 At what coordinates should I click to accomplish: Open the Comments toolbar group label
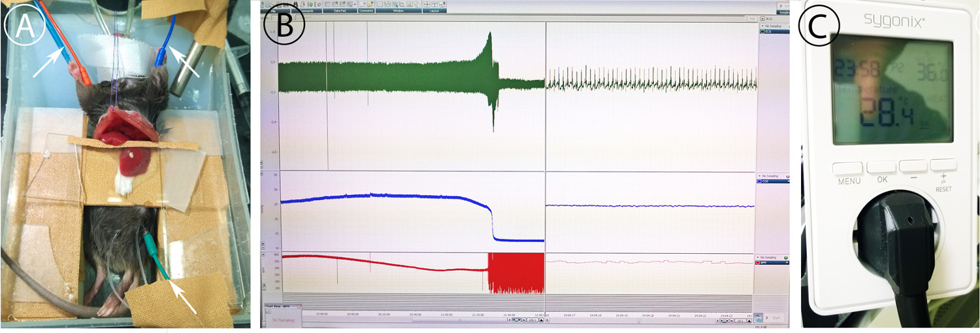pyautogui.click(x=367, y=11)
